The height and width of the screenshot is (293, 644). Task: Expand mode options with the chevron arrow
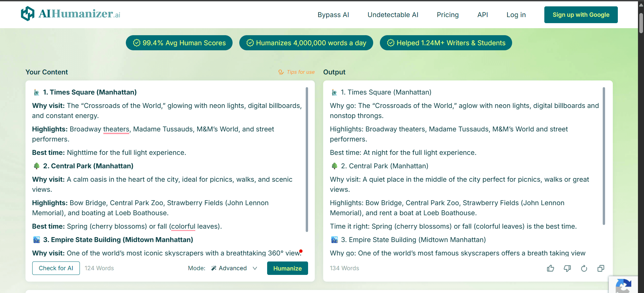(255, 268)
